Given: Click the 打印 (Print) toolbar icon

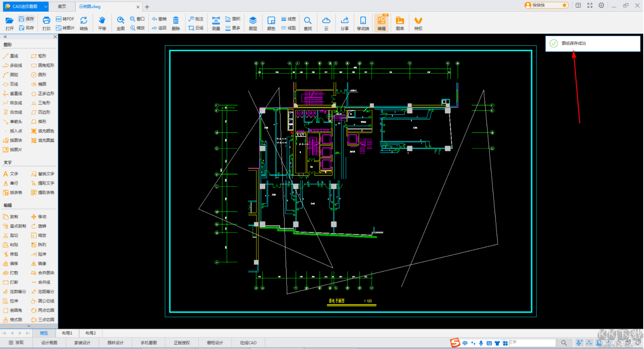Looking at the screenshot, I should coord(47,23).
